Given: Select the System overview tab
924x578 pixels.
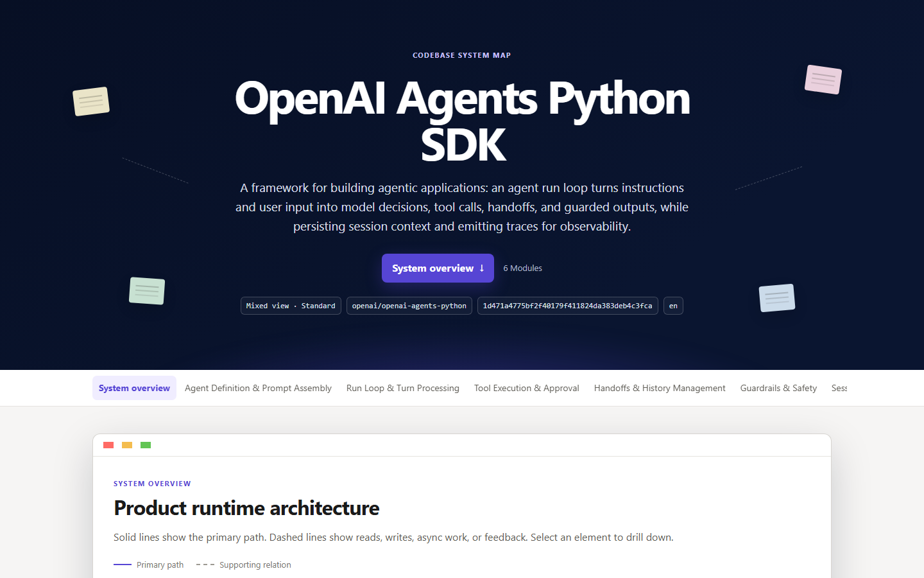Looking at the screenshot, I should (x=134, y=388).
